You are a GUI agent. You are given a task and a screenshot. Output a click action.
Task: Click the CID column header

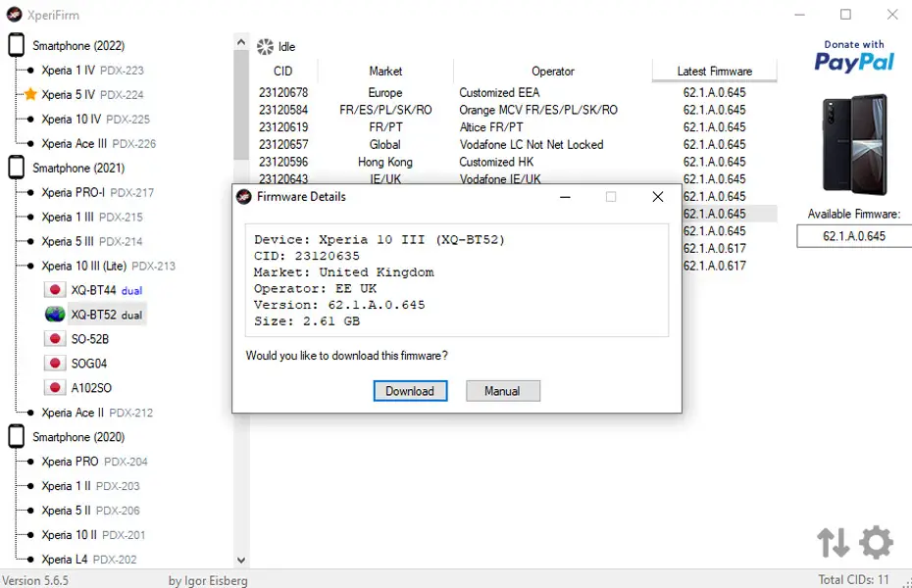click(x=283, y=71)
